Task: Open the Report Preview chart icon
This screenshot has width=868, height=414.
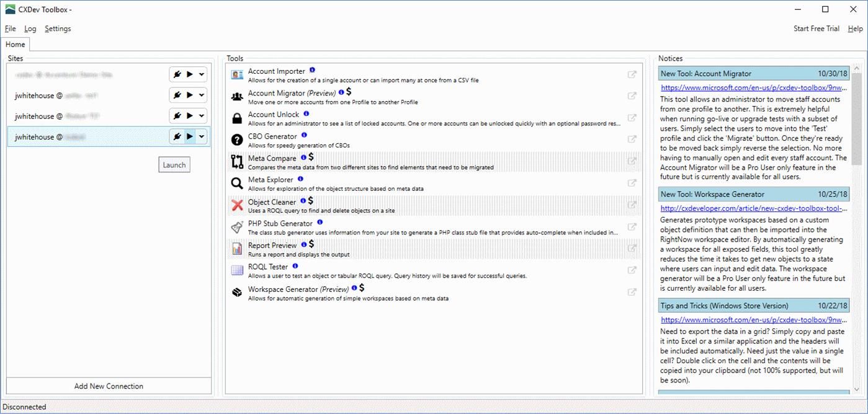Action: click(x=236, y=249)
